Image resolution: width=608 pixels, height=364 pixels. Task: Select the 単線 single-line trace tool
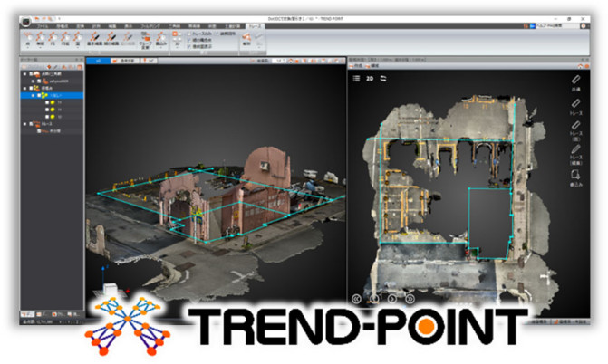41,39
